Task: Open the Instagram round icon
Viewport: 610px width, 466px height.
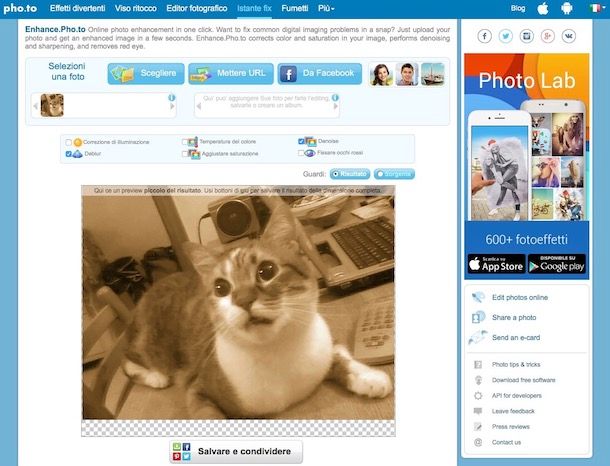Action: click(x=526, y=36)
